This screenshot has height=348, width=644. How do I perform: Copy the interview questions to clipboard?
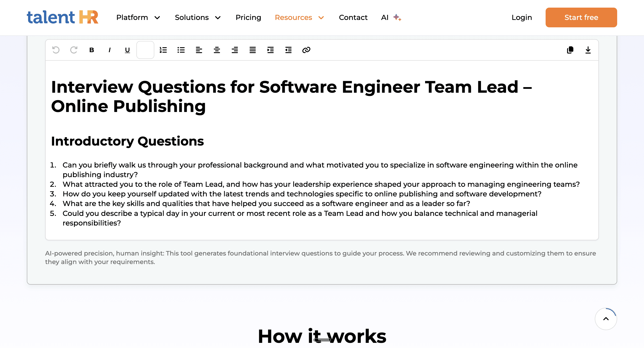tap(570, 50)
